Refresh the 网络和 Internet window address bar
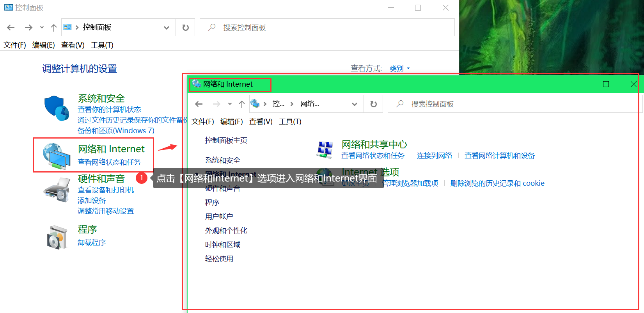This screenshot has height=313, width=644. (374, 104)
